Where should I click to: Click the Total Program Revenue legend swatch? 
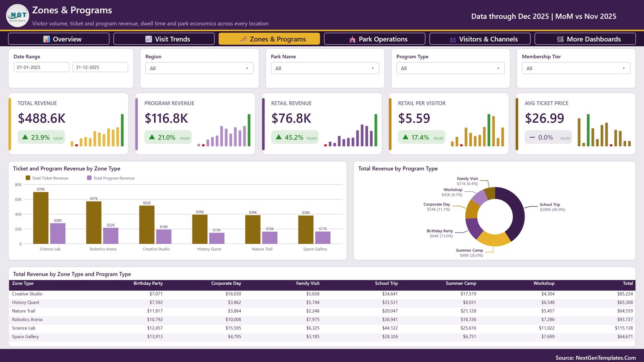89,178
